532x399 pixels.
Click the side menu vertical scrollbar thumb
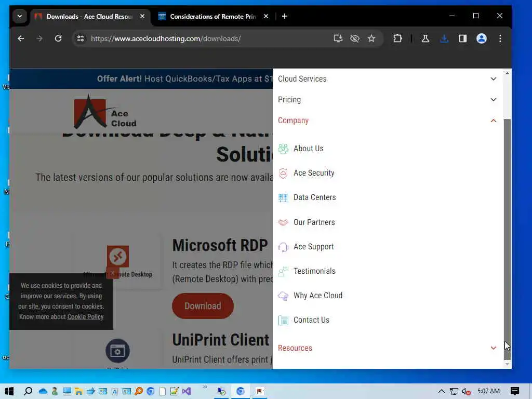(507, 238)
